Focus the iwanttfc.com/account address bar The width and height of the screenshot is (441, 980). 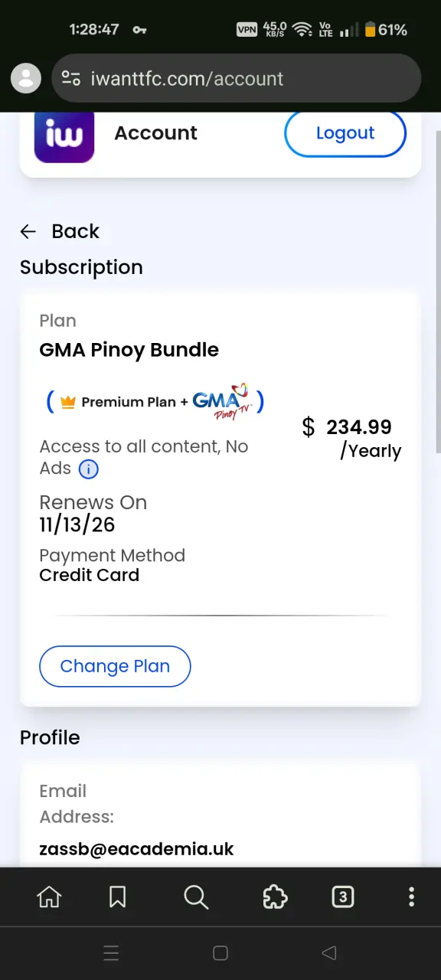[x=237, y=78]
